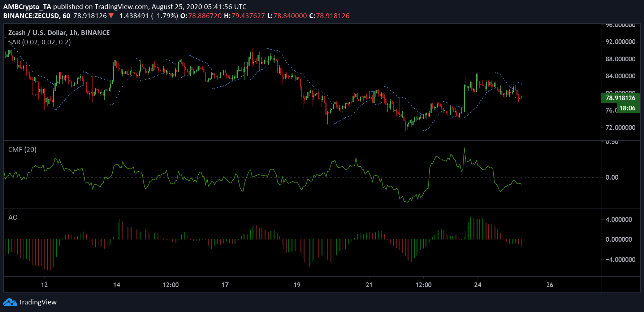Click the 18:06 bar countdown badge
644x312 pixels.
pyautogui.click(x=628, y=108)
